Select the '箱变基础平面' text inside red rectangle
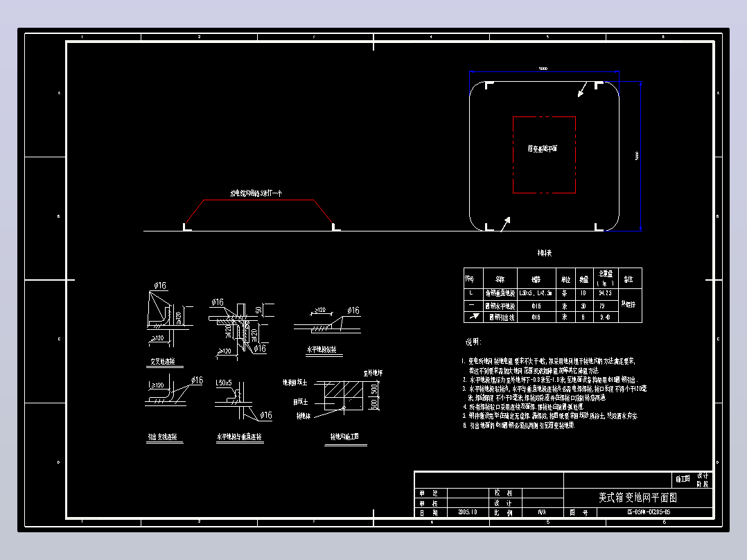 pos(542,149)
